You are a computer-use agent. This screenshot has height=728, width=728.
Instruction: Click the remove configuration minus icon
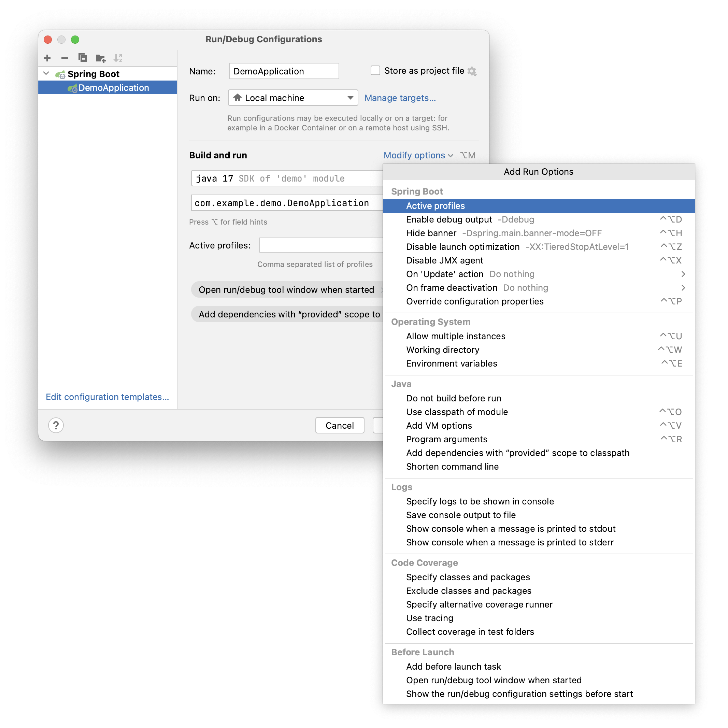tap(65, 59)
